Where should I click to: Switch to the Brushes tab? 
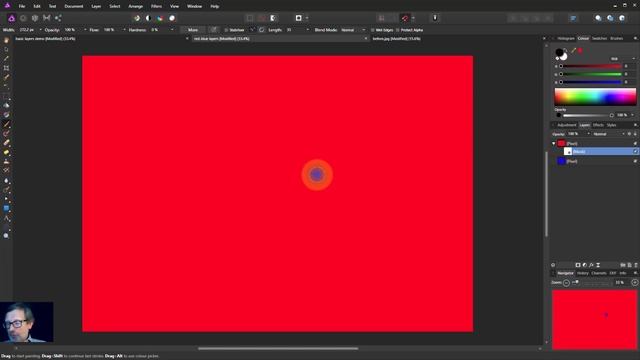[x=616, y=38]
